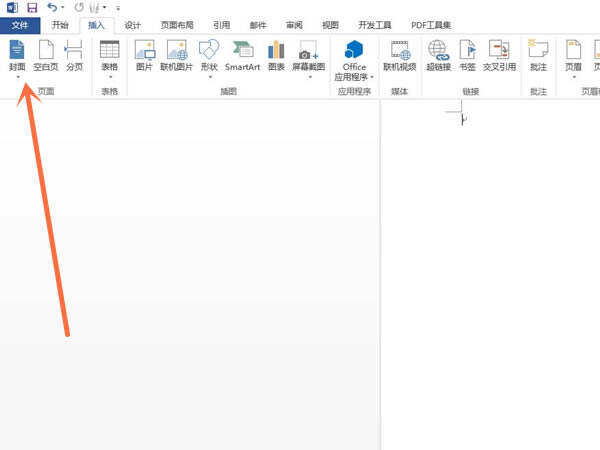
Task: Switch to the Developer (开发工具) tab
Action: pyautogui.click(x=375, y=25)
